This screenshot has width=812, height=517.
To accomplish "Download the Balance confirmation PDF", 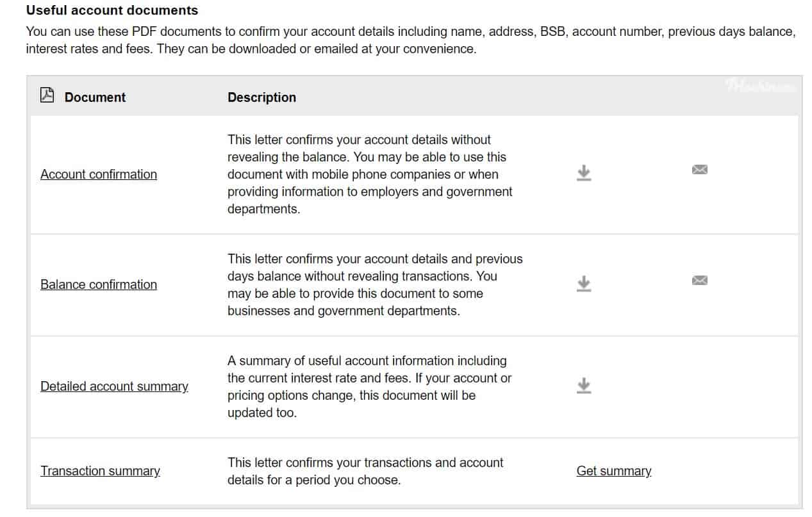I will tap(583, 283).
